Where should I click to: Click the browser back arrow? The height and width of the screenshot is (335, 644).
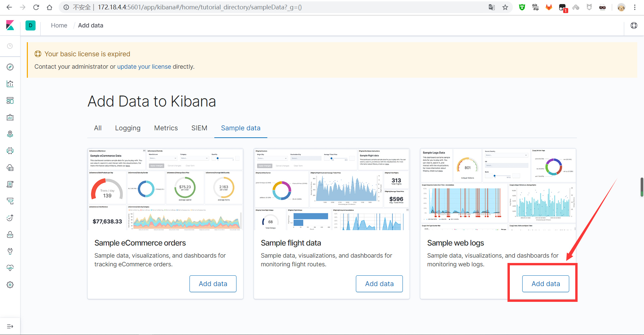[x=9, y=7]
